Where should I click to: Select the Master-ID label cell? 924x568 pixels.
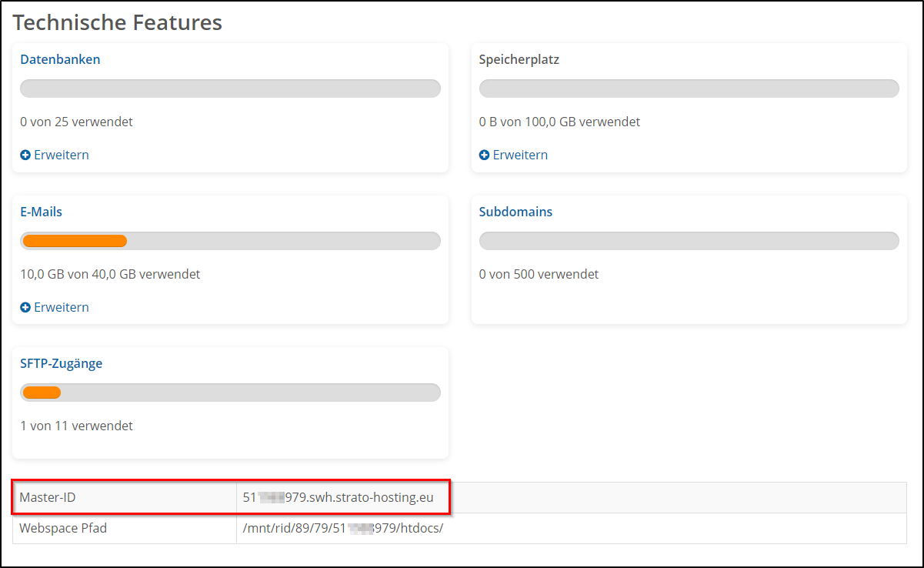click(x=48, y=498)
